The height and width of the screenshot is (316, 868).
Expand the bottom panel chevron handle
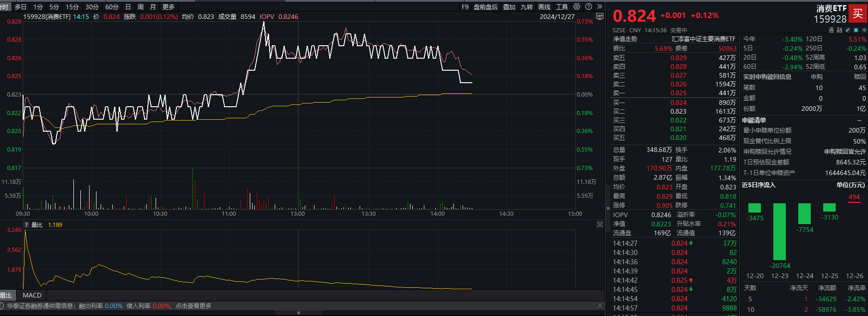coord(298,313)
